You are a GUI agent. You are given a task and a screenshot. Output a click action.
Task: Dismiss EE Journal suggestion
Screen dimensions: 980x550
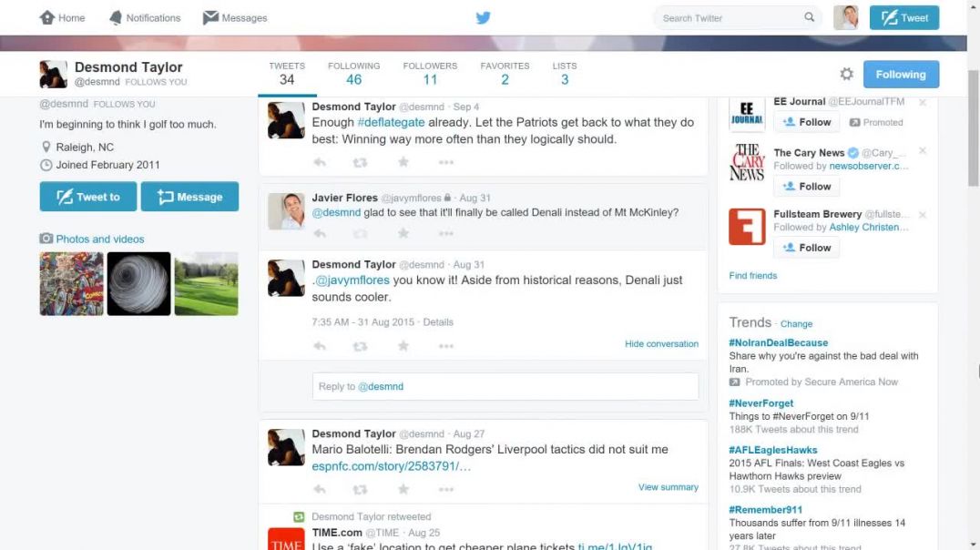point(923,102)
